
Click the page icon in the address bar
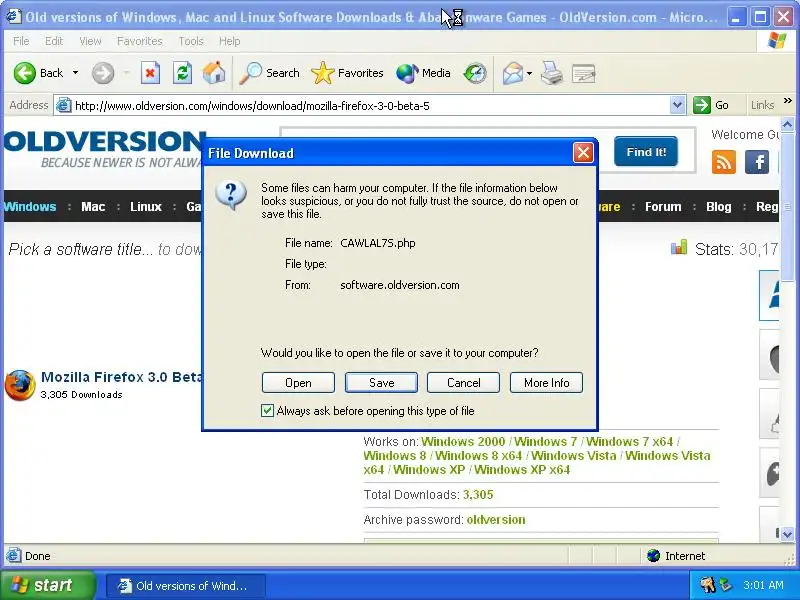63,106
